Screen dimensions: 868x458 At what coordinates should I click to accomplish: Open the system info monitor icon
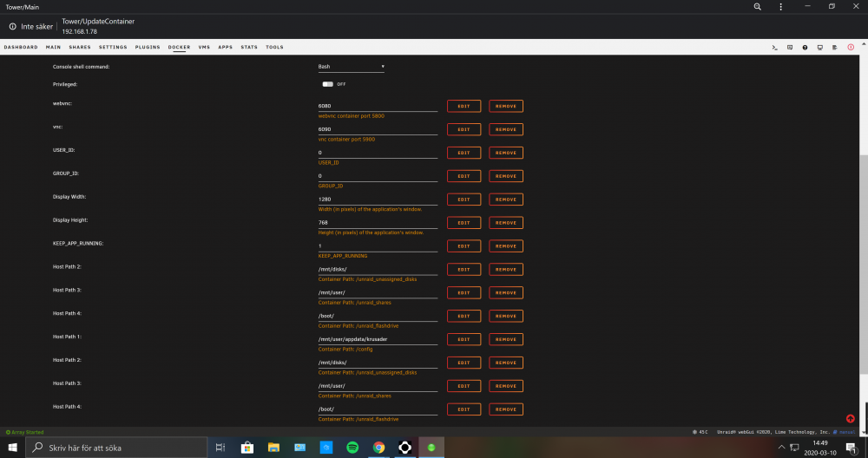[820, 48]
